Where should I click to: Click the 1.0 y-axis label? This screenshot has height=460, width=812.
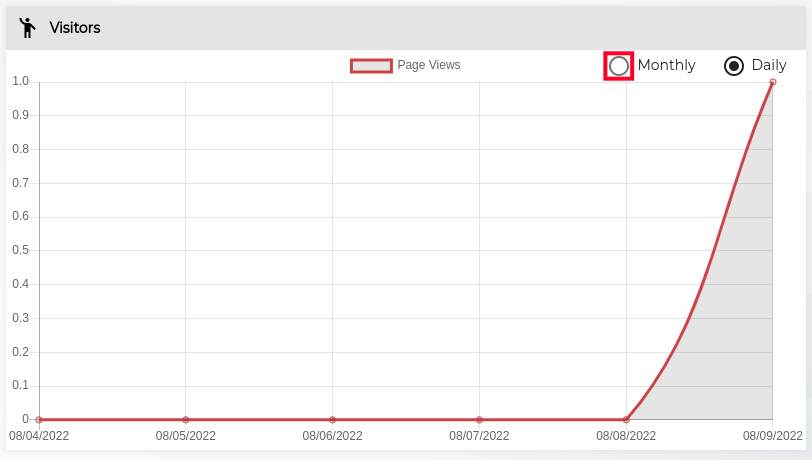coord(20,82)
